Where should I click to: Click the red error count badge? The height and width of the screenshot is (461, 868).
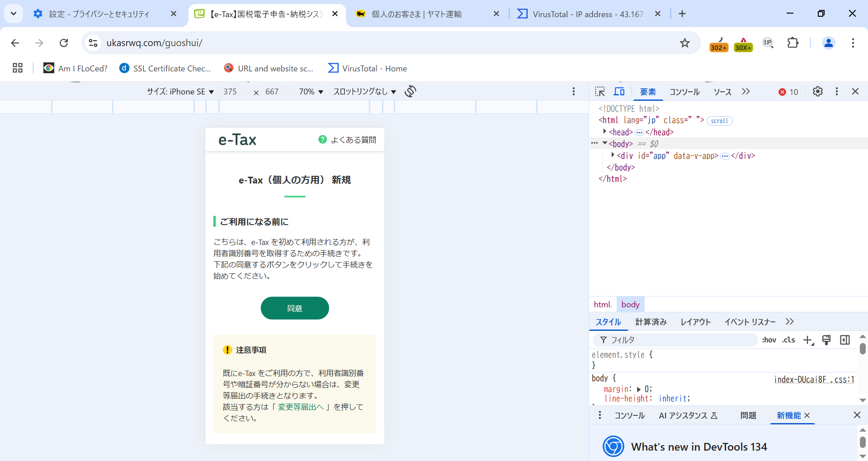point(788,92)
